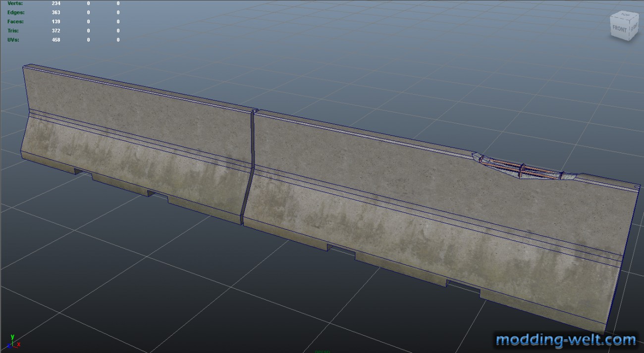Viewport: 644px width, 353px height.
Task: Click the "Edges:" heads-up display label
Action: point(16,12)
